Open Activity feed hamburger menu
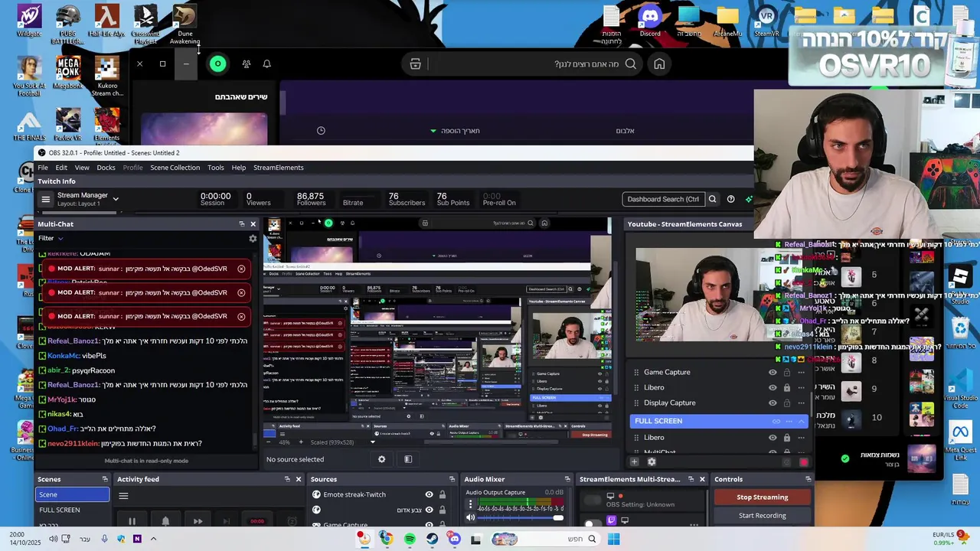 pos(123,496)
